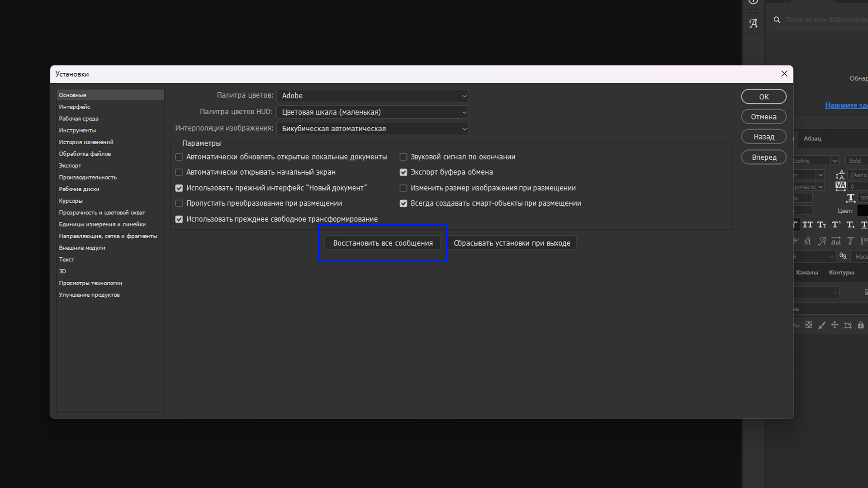Lock transparent pixels checkerboard icon

[809, 325]
